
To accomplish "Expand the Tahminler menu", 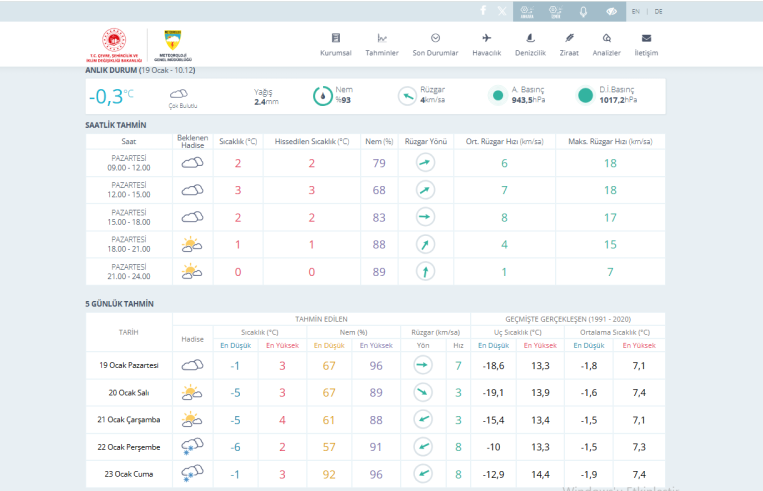I will tap(382, 44).
